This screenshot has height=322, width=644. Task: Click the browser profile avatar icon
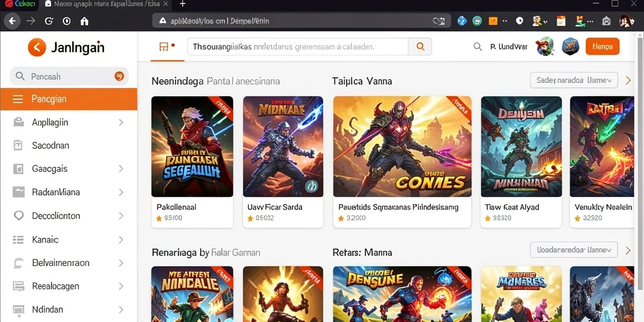[626, 21]
